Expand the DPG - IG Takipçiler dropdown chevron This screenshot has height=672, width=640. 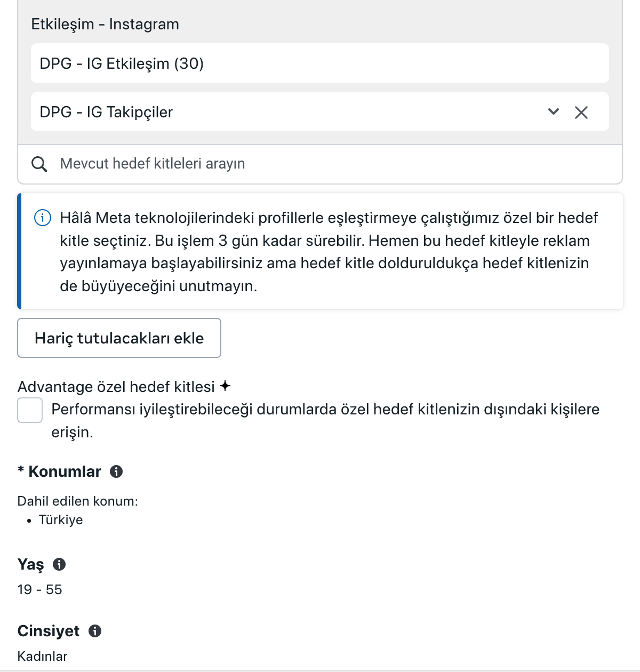[554, 111]
